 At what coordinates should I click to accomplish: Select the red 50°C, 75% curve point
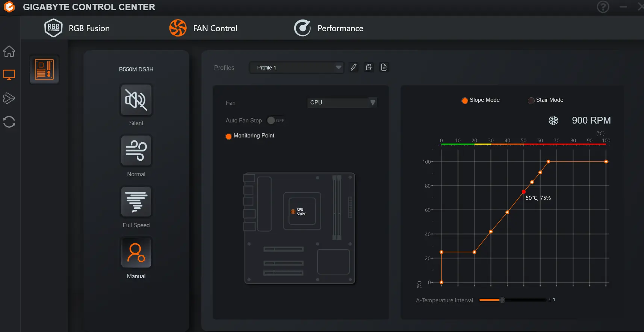click(x=524, y=192)
